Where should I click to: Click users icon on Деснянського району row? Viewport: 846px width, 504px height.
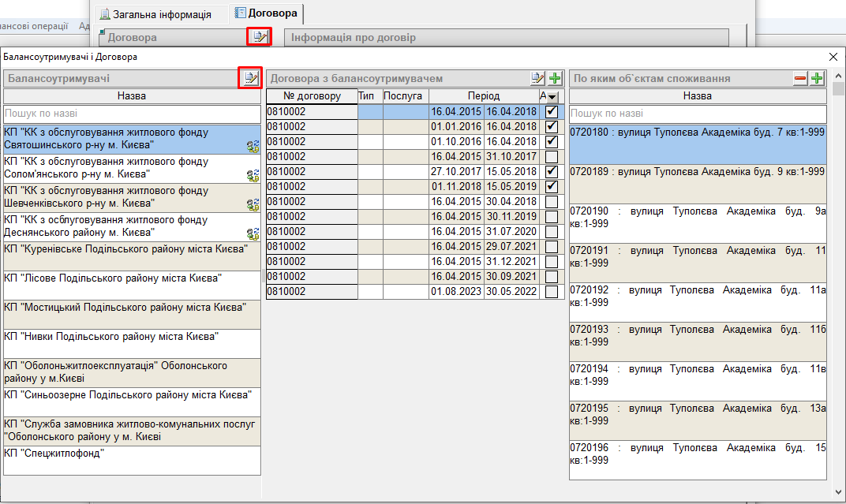(x=253, y=233)
